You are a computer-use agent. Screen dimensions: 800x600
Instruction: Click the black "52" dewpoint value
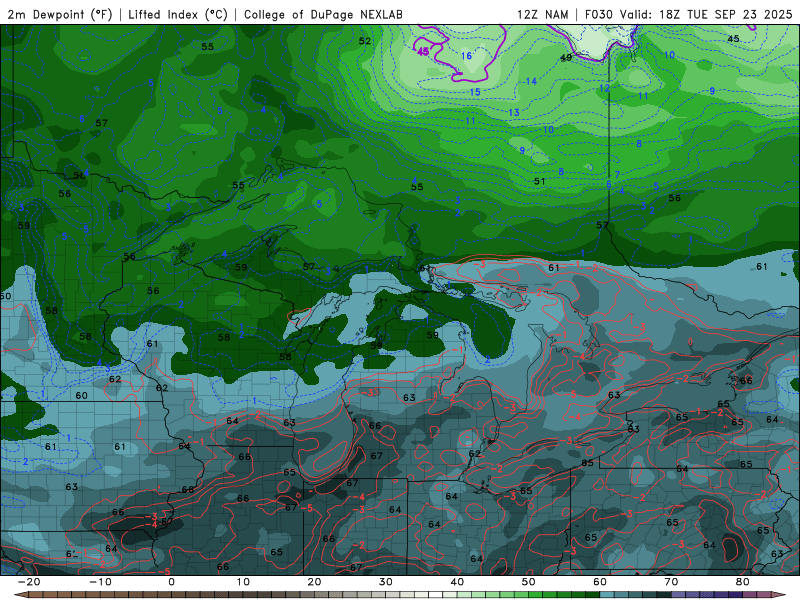(365, 41)
